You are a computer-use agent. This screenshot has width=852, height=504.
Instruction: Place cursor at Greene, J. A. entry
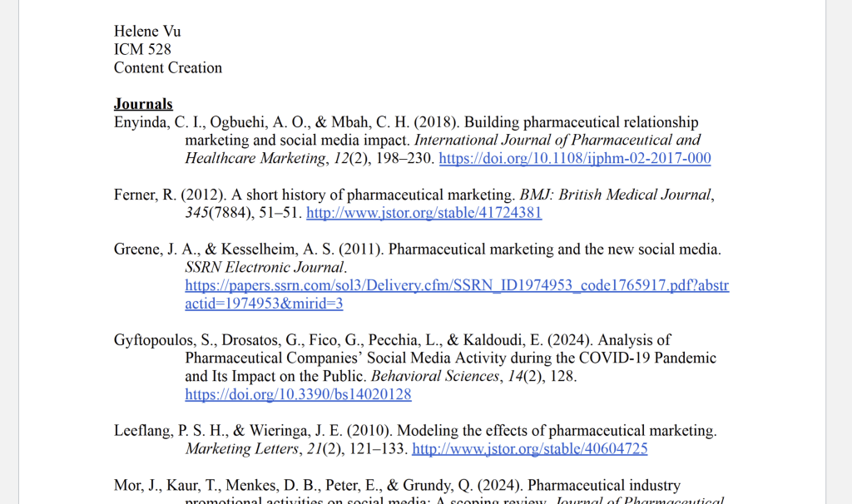coord(150,250)
